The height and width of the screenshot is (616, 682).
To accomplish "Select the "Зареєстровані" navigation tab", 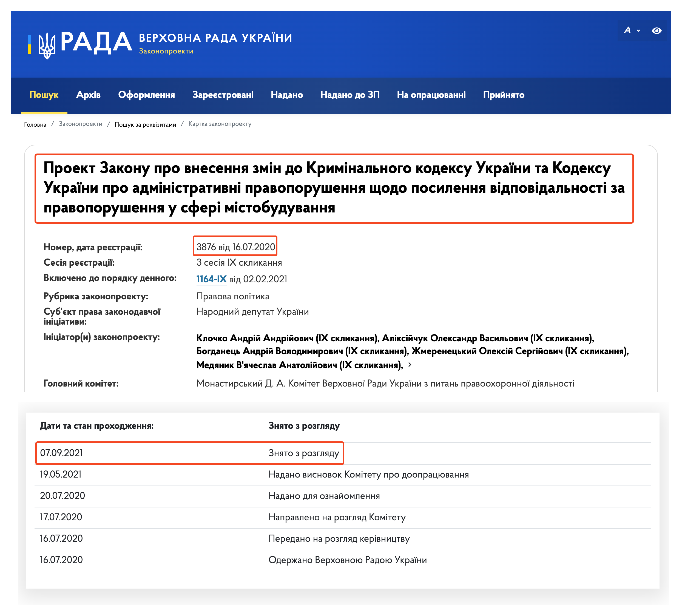I will coord(224,95).
